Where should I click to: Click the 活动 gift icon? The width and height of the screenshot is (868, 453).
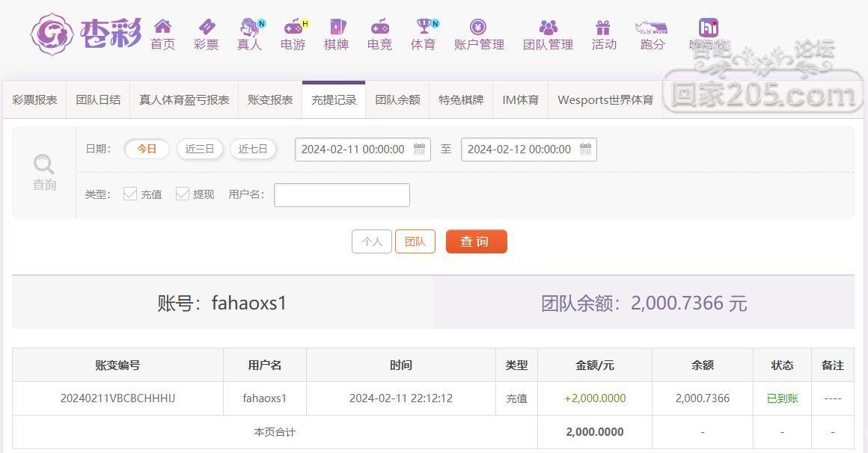(603, 27)
